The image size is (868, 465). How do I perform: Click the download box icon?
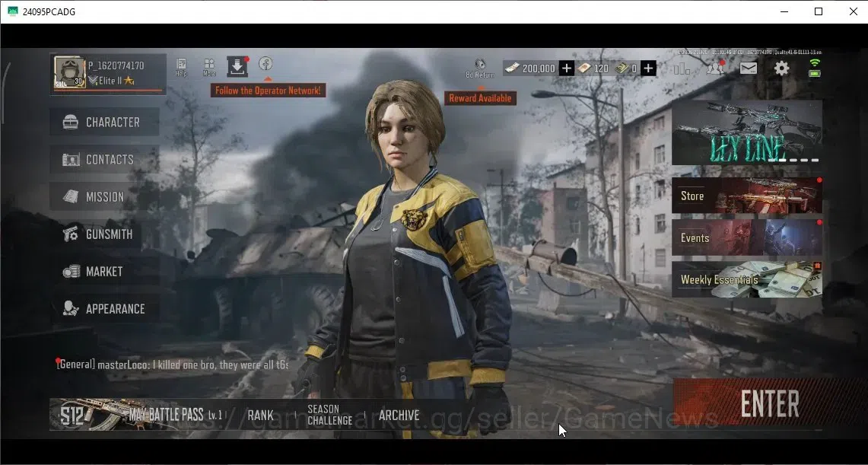point(237,66)
